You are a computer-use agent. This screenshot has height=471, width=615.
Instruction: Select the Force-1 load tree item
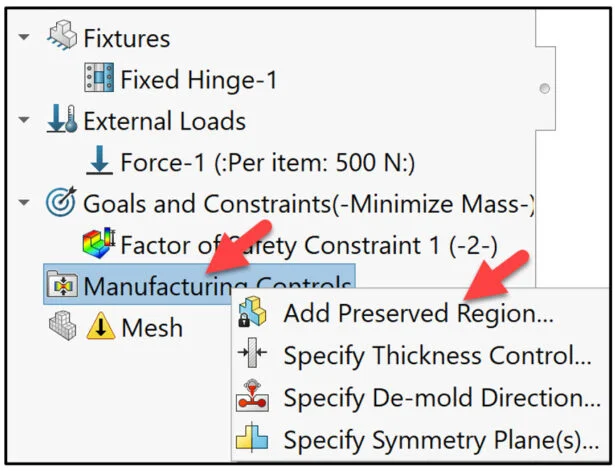(267, 162)
